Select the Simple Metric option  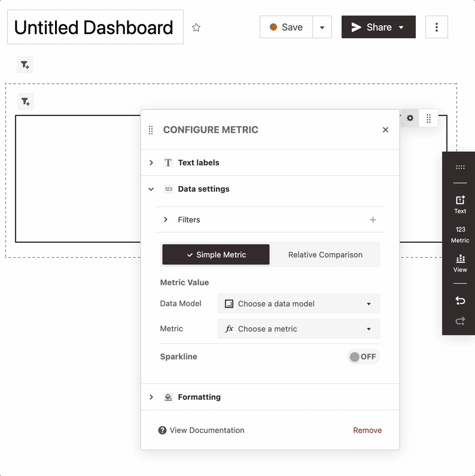pos(216,254)
